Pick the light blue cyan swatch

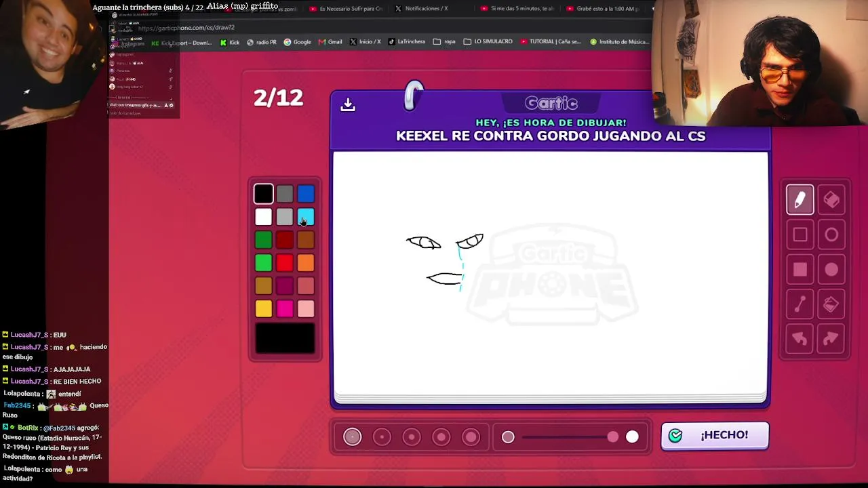(306, 217)
